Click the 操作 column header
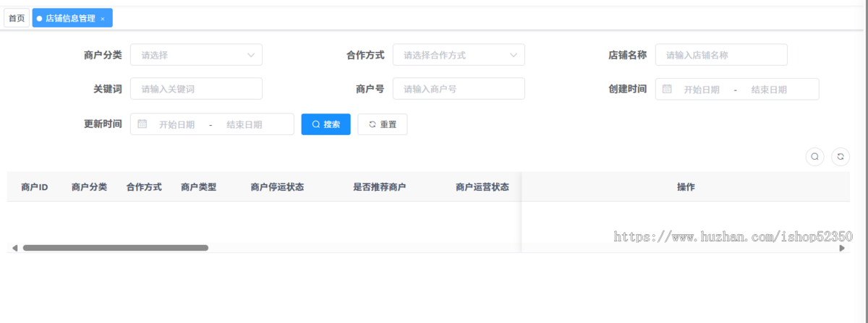868x323 pixels. (x=686, y=187)
